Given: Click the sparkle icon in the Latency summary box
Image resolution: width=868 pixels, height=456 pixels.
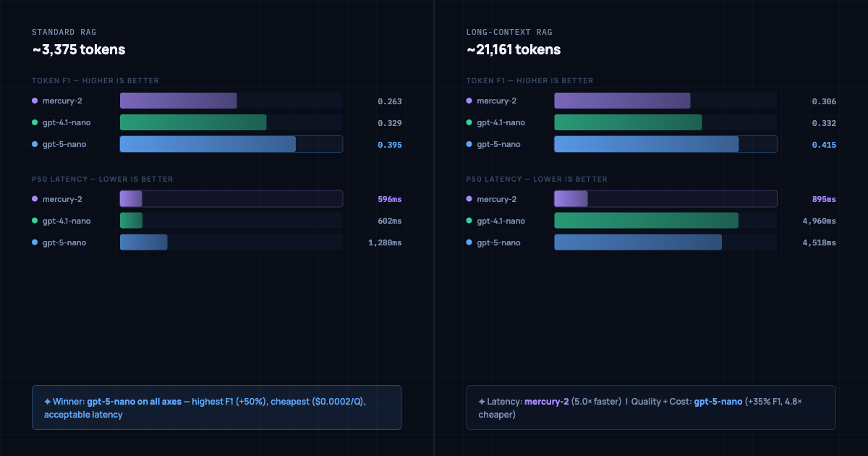Looking at the screenshot, I should point(481,401).
